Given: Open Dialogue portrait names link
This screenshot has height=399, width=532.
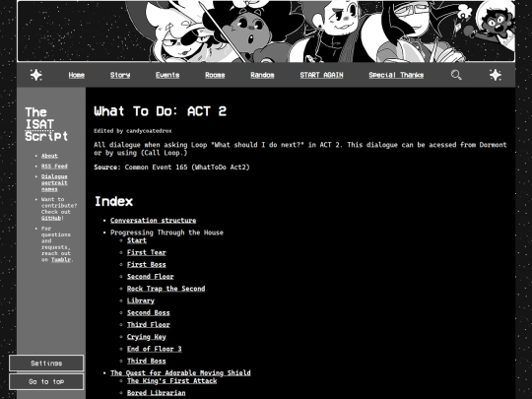Looking at the screenshot, I should click(x=54, y=182).
